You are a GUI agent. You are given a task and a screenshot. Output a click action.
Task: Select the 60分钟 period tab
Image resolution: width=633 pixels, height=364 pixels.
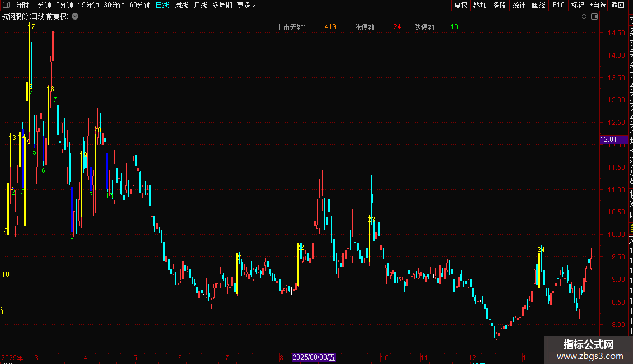point(140,5)
